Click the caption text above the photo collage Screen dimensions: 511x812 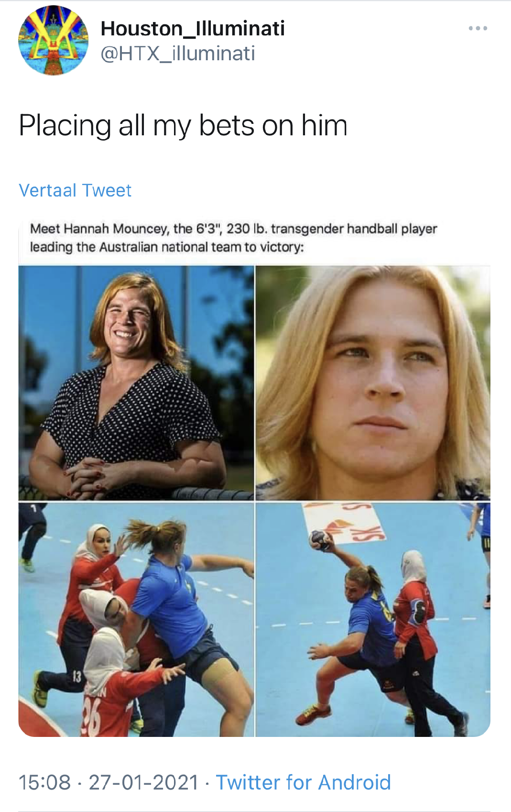[x=233, y=238]
